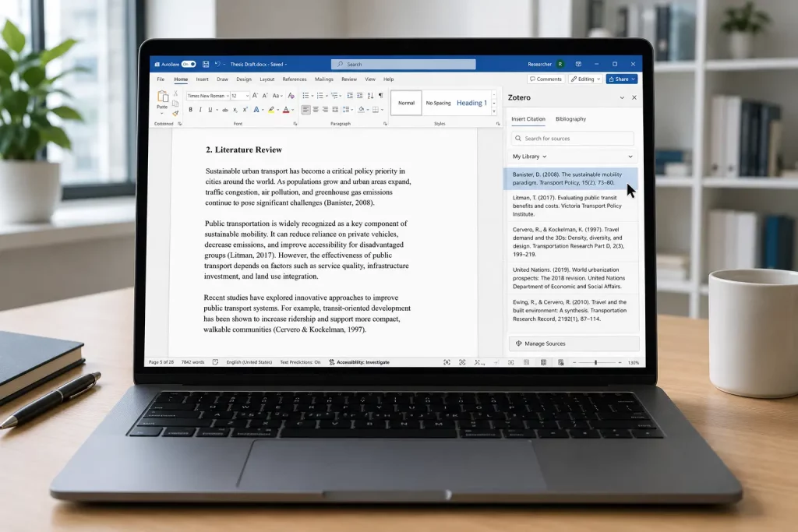This screenshot has height=532, width=798.
Task: Apply the No Spacing style
Action: pyautogui.click(x=438, y=103)
